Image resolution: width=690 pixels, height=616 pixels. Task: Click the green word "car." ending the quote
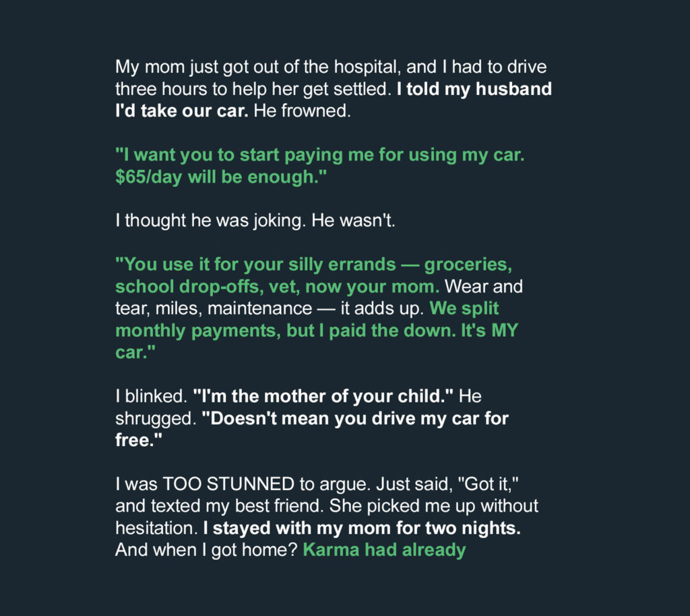coord(135,352)
